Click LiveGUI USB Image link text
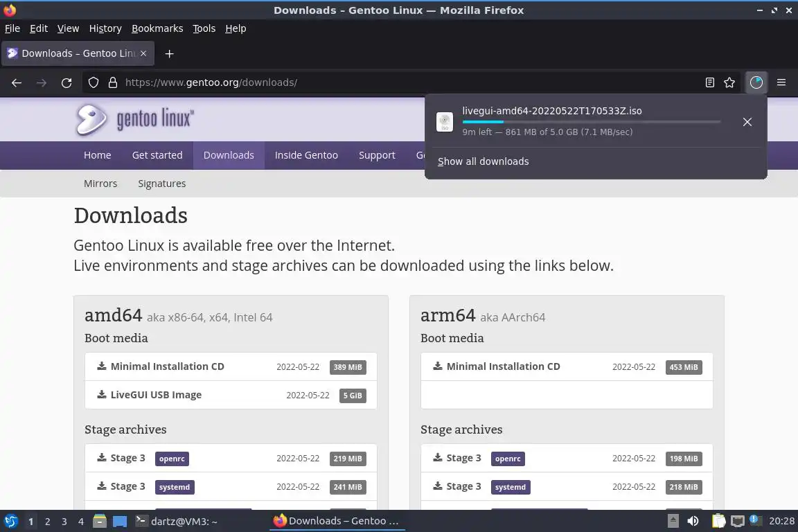Screen dimensions: 798x532 click(156, 395)
